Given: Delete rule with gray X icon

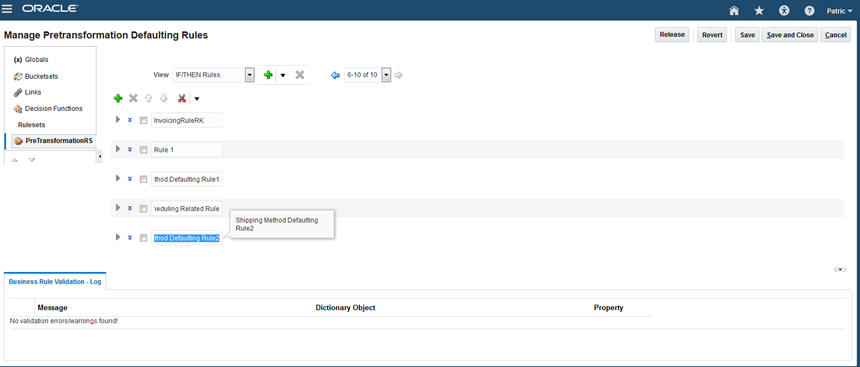Looking at the screenshot, I should click(x=133, y=99).
